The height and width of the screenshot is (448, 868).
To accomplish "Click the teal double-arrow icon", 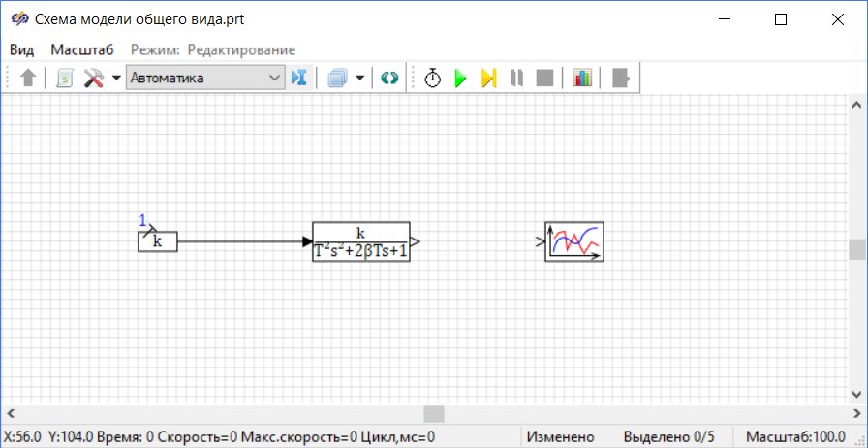I will 389,79.
